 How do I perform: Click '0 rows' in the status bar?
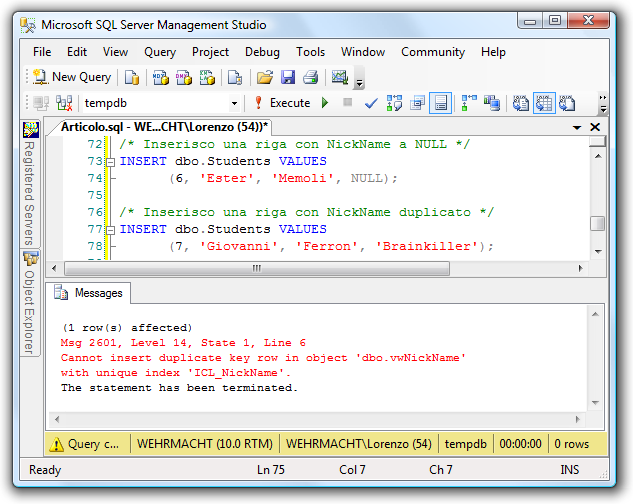tap(571, 444)
